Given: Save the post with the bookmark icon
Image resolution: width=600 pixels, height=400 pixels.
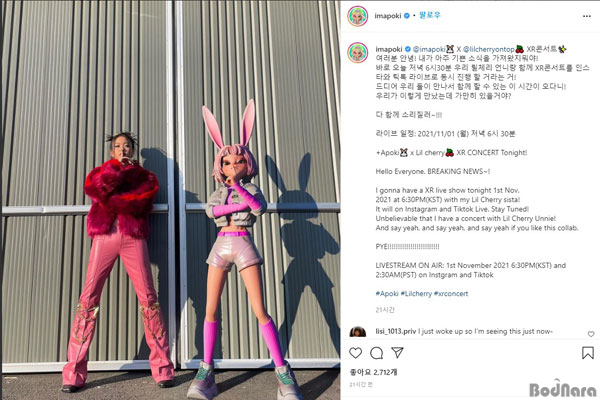Looking at the screenshot, I should coord(588,353).
